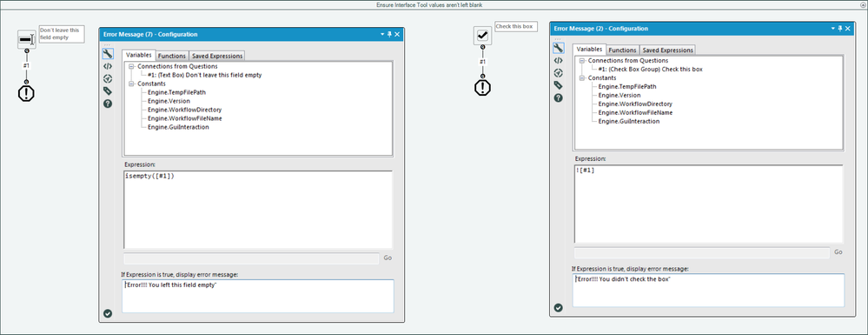This screenshot has height=335, width=868.
Task: Click the #1 connection label under Check Box
Action: click(x=483, y=62)
